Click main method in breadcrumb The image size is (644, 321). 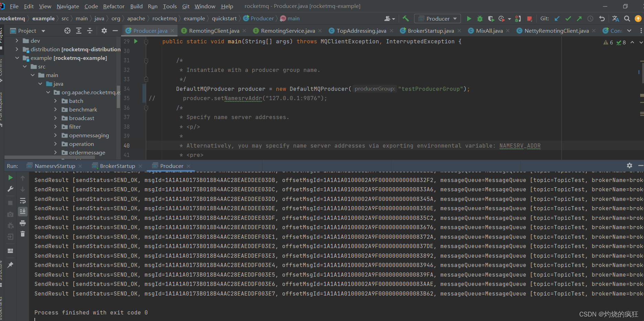coord(290,18)
